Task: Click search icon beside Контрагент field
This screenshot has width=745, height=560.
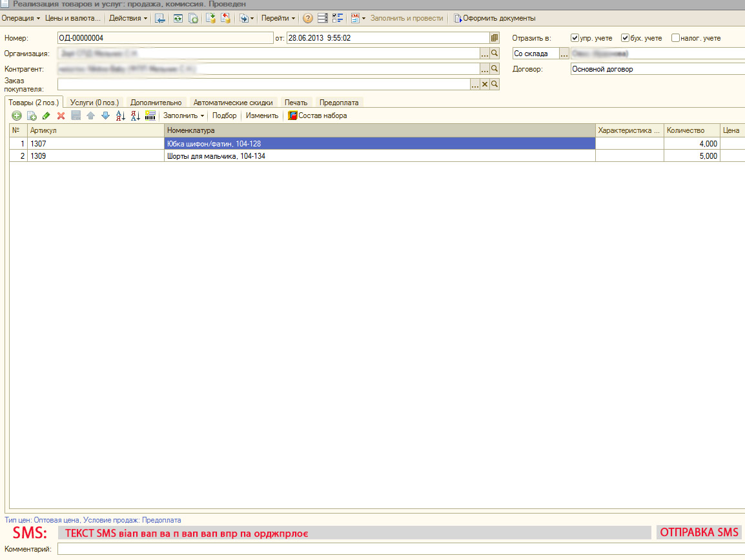Action: point(495,68)
